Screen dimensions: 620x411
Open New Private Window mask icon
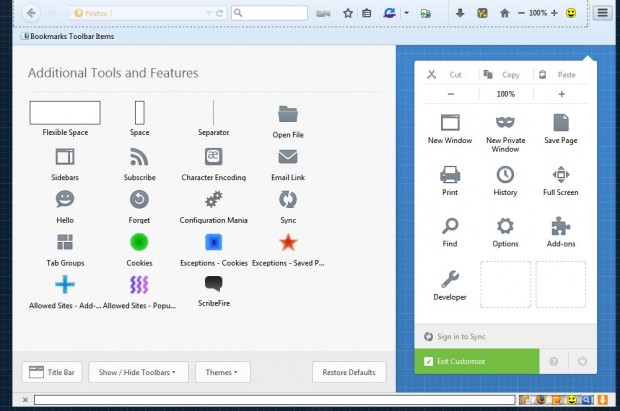[x=505, y=122]
